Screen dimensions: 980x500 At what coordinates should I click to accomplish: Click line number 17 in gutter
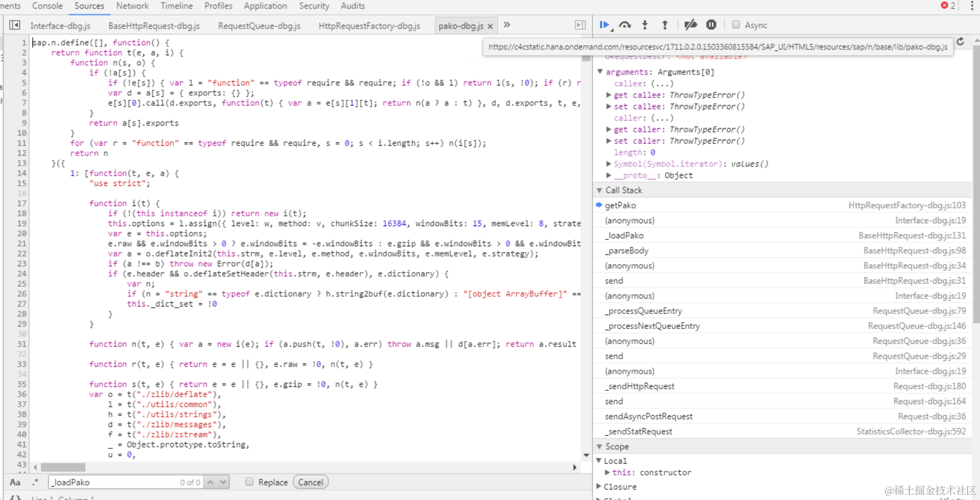(22, 203)
